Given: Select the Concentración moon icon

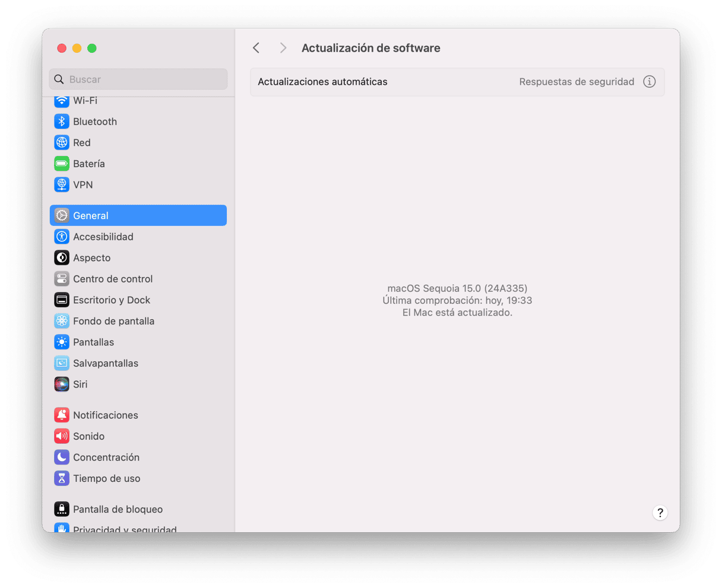Looking at the screenshot, I should coord(62,457).
